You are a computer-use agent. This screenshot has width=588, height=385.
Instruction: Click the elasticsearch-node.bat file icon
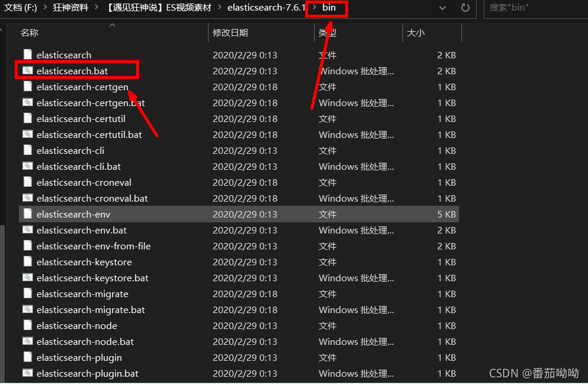27,341
